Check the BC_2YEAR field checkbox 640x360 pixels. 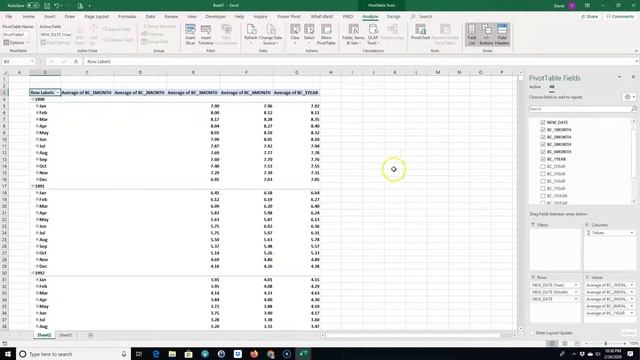pyautogui.click(x=542, y=167)
